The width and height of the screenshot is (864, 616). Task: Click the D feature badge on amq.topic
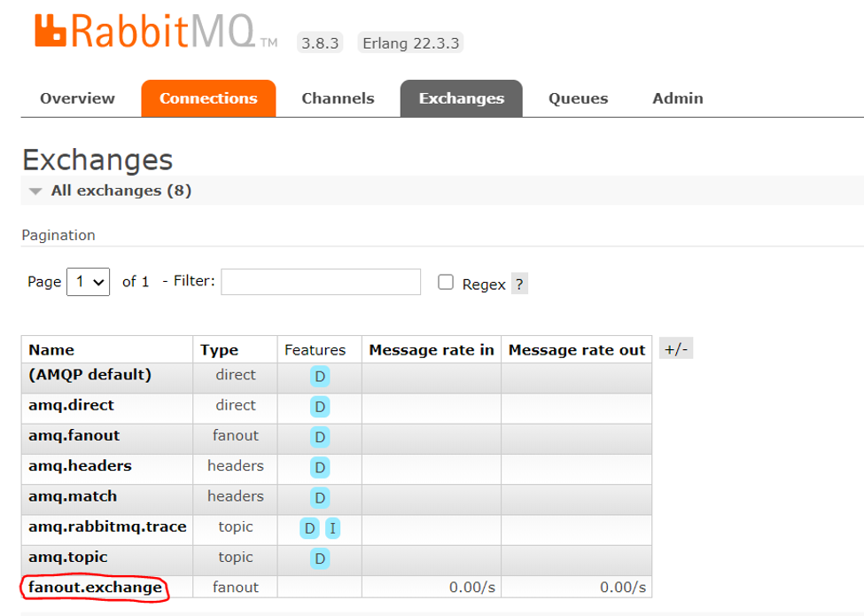[323, 558]
